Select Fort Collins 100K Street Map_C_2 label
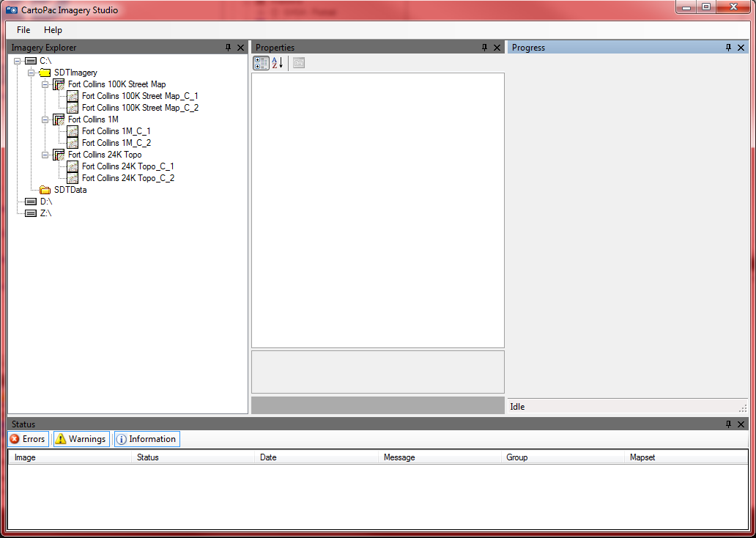The image size is (756, 538). point(140,108)
